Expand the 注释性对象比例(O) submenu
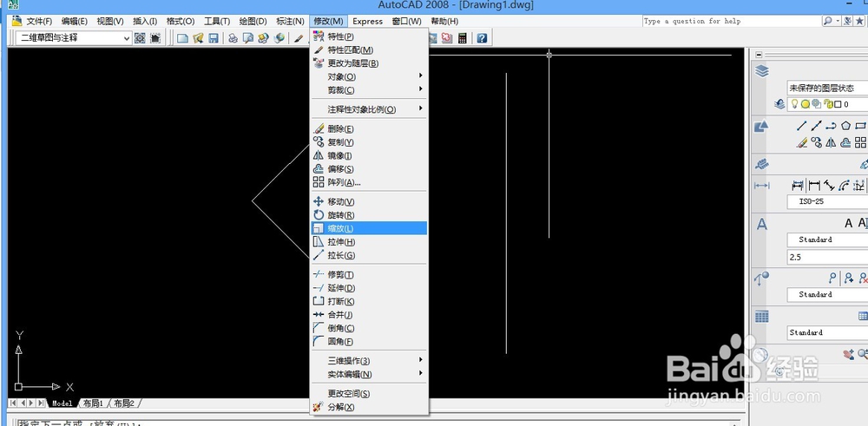The image size is (868, 426). pos(369,109)
